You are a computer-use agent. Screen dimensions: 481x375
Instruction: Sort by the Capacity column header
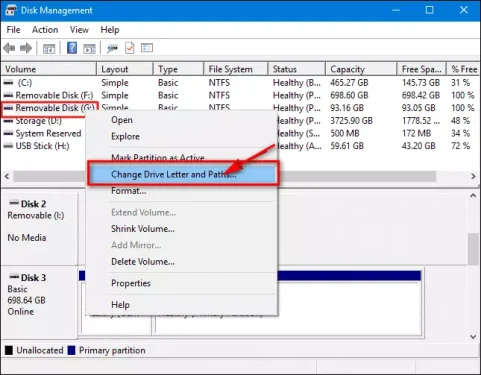(x=361, y=69)
